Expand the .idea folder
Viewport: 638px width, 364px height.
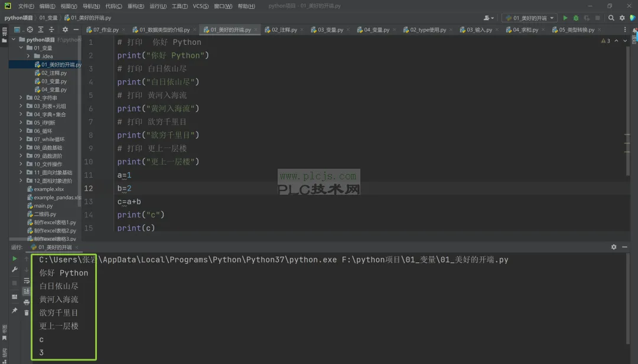coord(28,56)
